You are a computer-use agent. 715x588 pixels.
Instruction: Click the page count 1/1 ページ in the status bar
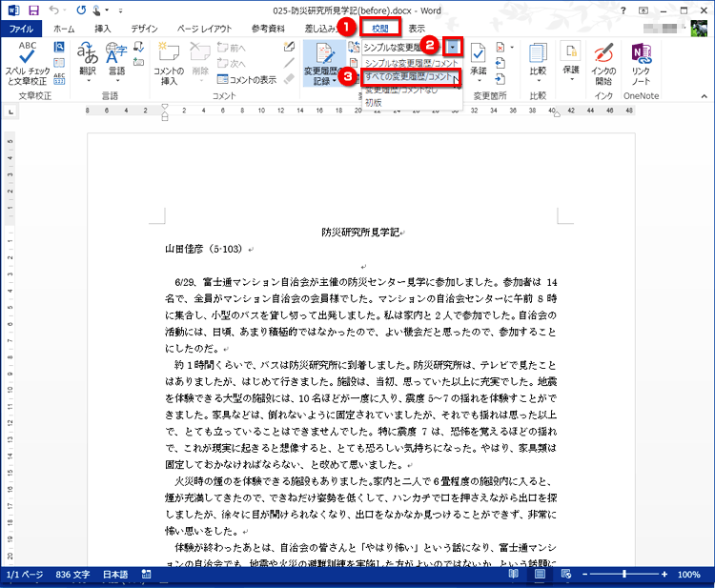pos(25,575)
